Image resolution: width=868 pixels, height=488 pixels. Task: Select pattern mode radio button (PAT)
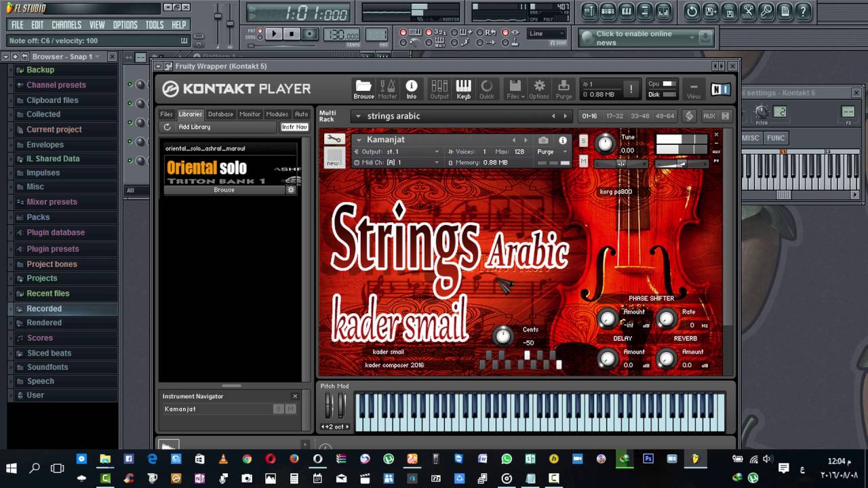point(260,30)
